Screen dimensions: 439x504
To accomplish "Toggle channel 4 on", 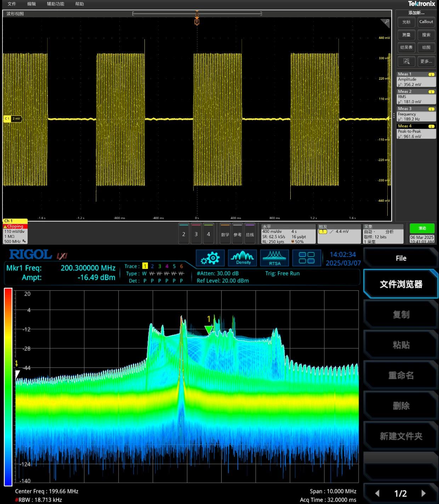I will point(209,234).
